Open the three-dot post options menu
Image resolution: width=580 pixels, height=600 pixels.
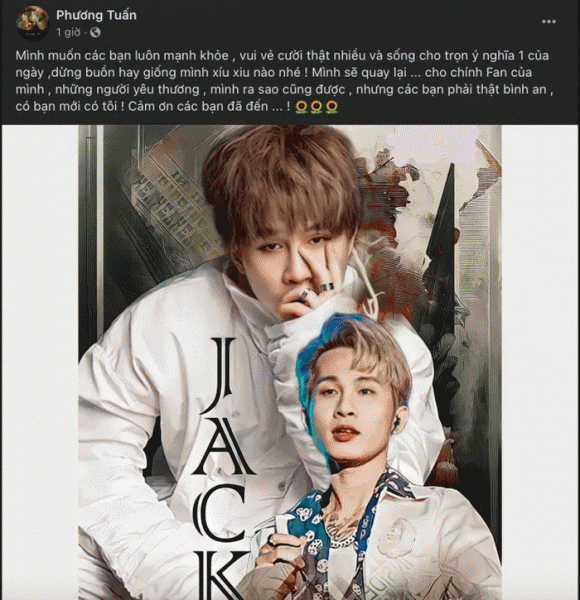pos(549,22)
